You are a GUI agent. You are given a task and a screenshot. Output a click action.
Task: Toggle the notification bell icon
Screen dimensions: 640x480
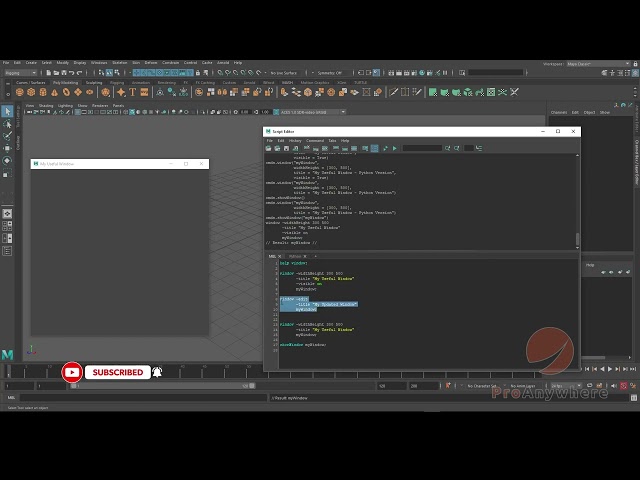point(157,372)
